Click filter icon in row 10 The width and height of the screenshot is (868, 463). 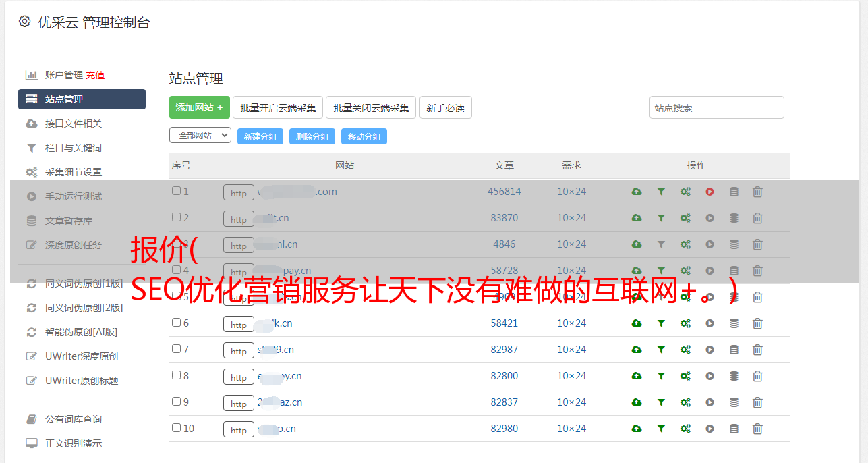point(661,429)
